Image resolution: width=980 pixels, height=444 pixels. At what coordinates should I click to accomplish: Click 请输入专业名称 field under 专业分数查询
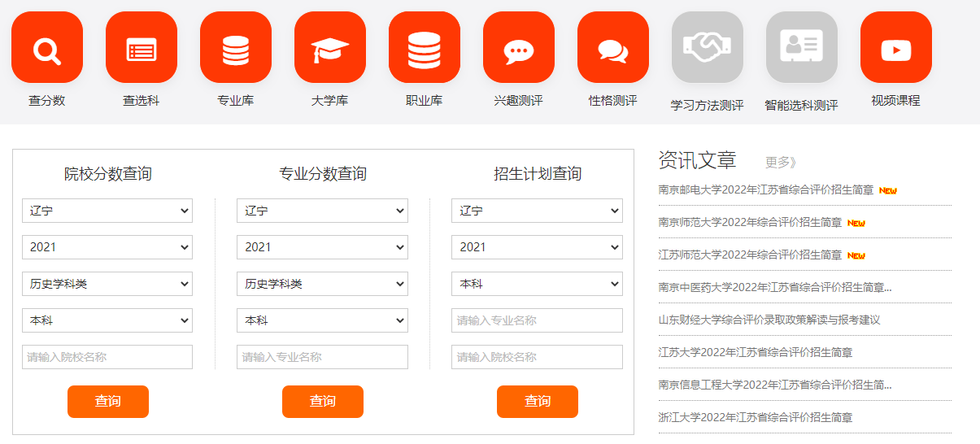pyautogui.click(x=322, y=357)
